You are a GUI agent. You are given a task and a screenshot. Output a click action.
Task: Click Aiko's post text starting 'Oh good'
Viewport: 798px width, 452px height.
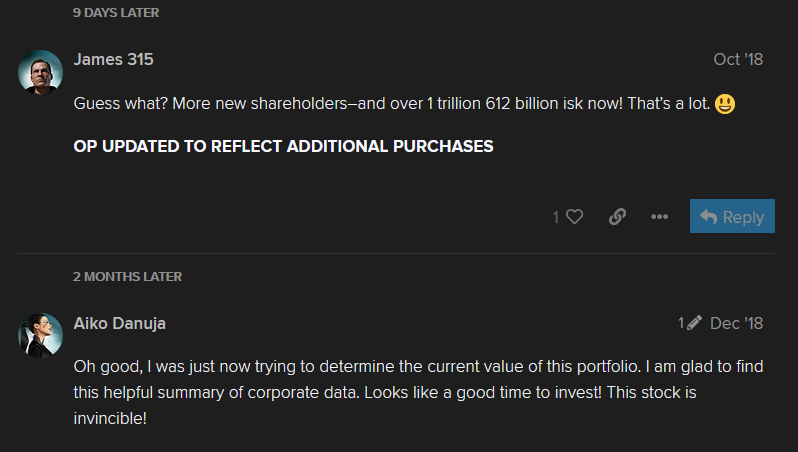[x=418, y=392]
